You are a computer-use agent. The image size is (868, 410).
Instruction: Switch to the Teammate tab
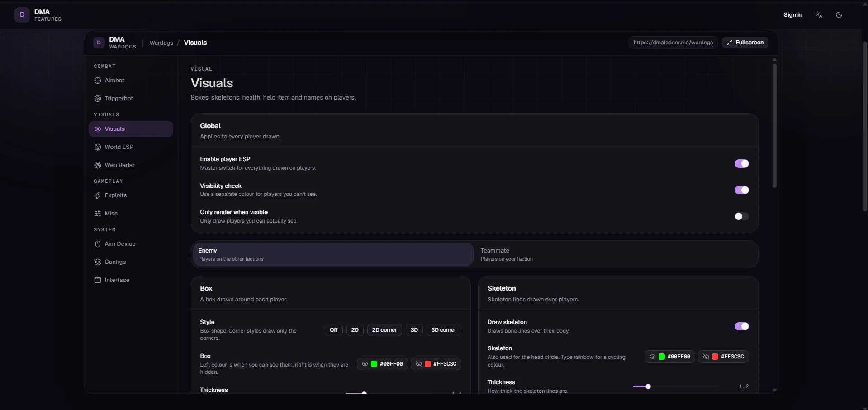click(616, 254)
